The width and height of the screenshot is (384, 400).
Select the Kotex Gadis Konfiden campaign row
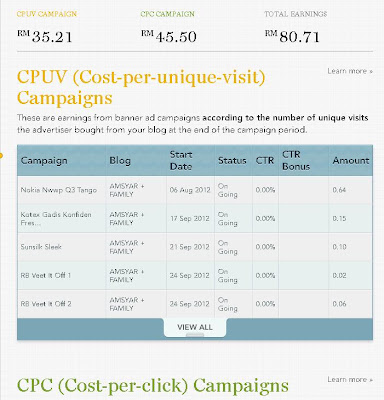tap(195, 218)
